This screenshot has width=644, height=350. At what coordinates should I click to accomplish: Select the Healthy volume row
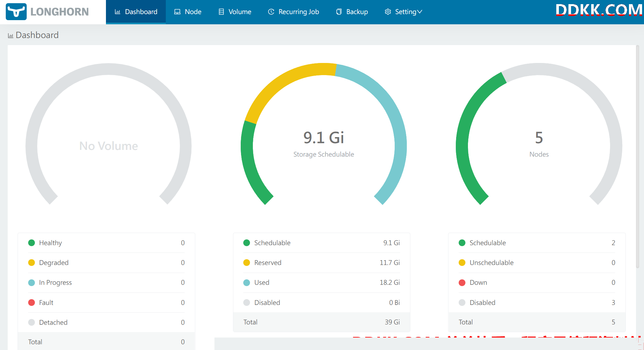coord(106,243)
